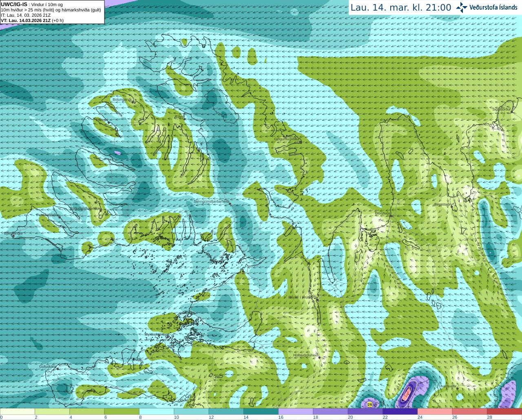Click the Bíldudalsflugvöllur station label

[x=85, y=208]
